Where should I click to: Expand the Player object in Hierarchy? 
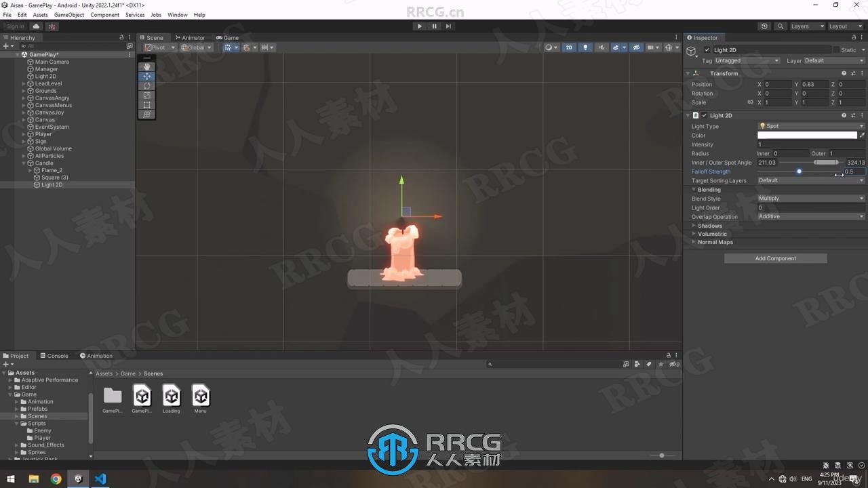[24, 134]
